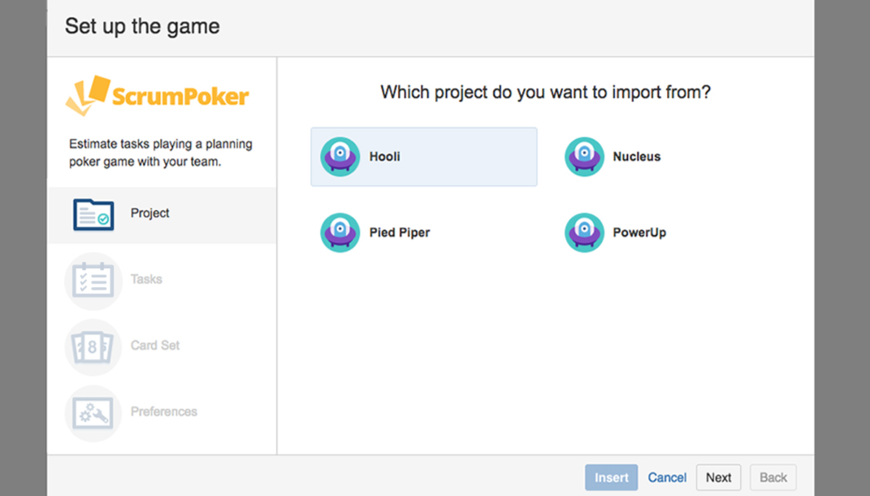Click the Card Set step icon
The height and width of the screenshot is (496, 870).
(93, 346)
